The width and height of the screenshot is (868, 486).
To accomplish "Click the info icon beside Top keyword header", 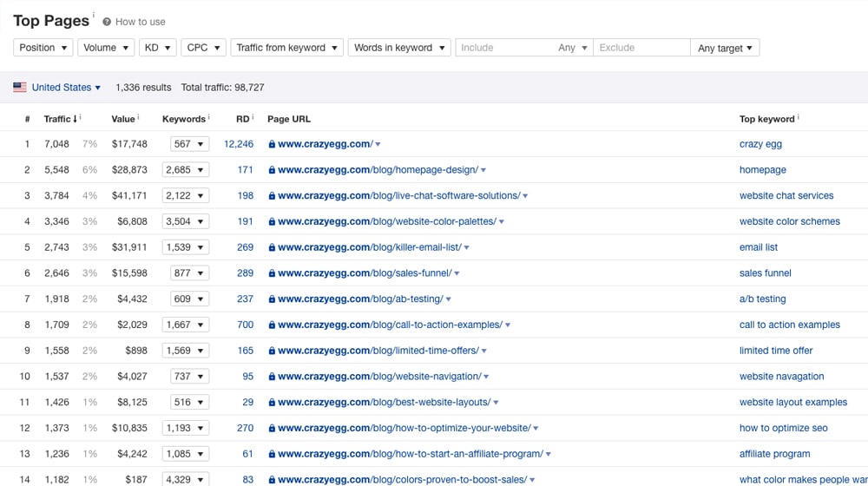I will 799,117.
